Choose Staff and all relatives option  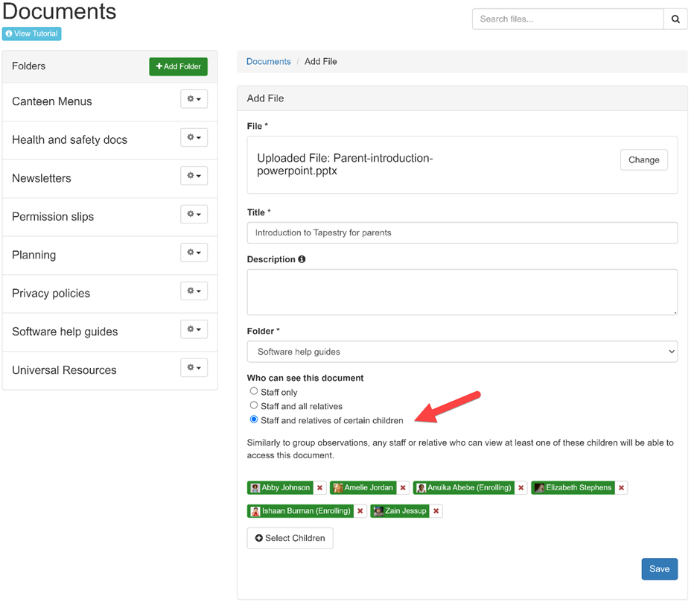coord(254,405)
